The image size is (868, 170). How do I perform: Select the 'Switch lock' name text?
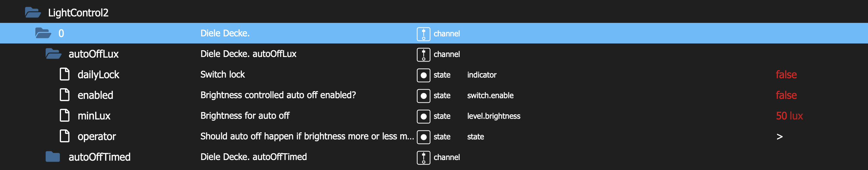pyautogui.click(x=222, y=74)
